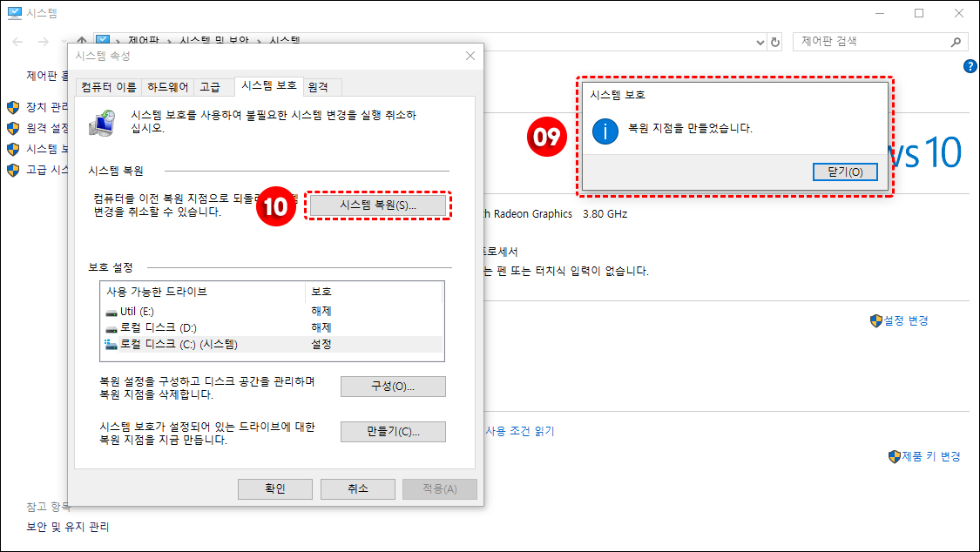Open protection settings via 구성(O)
The width and height of the screenshot is (980, 552).
coord(392,386)
